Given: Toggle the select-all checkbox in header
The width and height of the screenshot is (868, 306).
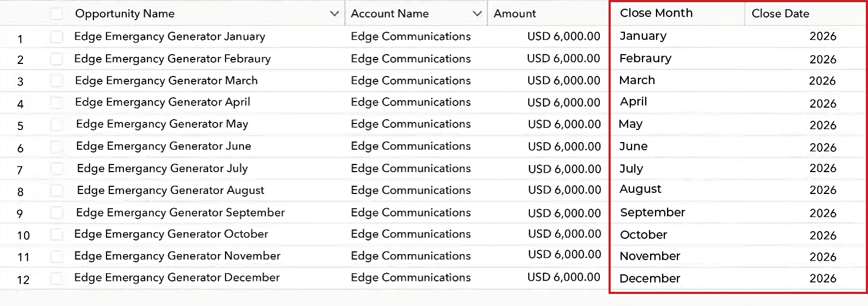Looking at the screenshot, I should pyautogui.click(x=56, y=14).
